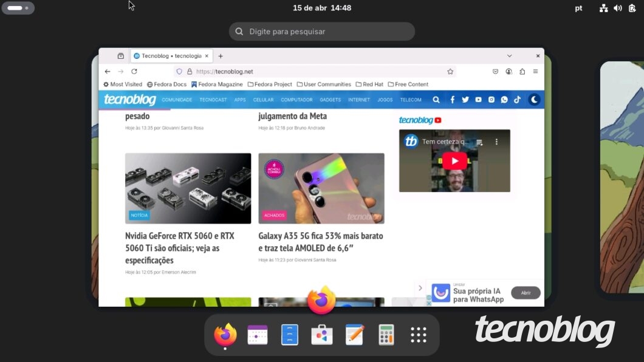Reload the tecnoblog page
The height and width of the screenshot is (362, 644).
134,72
